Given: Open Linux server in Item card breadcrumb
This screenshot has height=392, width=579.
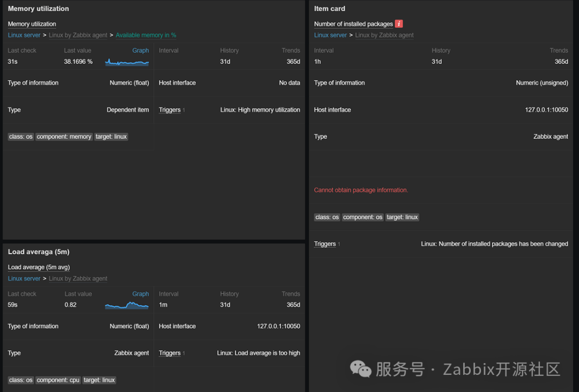Looking at the screenshot, I should point(330,35).
